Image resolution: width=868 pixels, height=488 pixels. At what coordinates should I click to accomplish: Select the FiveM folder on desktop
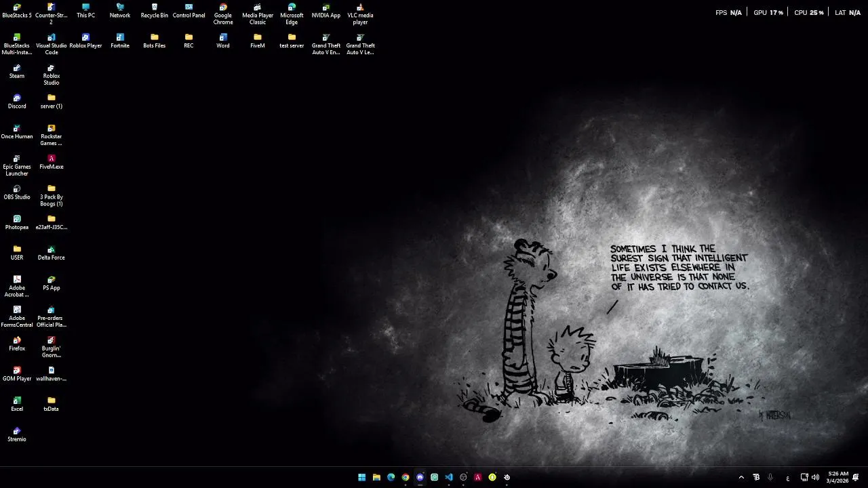point(258,41)
